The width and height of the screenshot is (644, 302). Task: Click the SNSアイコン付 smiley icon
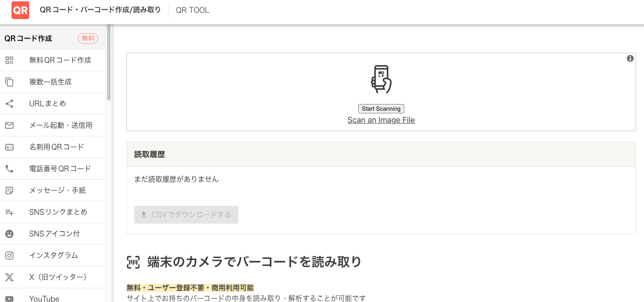click(x=9, y=233)
